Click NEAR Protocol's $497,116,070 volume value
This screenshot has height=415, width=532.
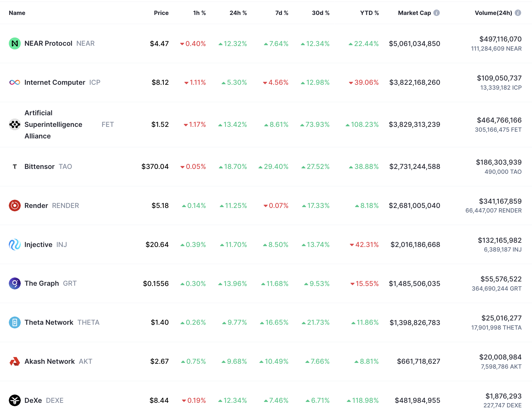point(500,39)
